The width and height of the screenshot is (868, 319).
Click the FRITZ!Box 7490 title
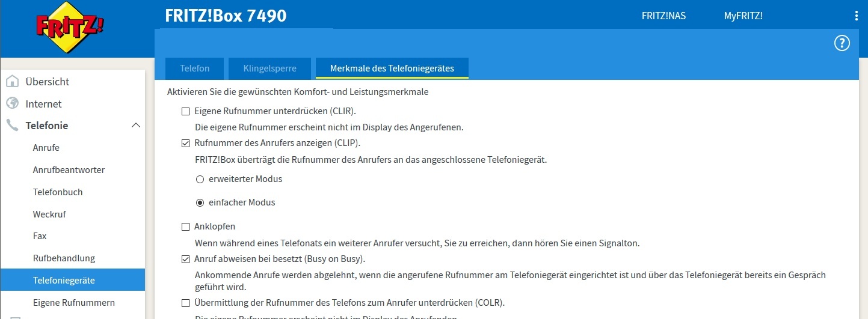(226, 16)
